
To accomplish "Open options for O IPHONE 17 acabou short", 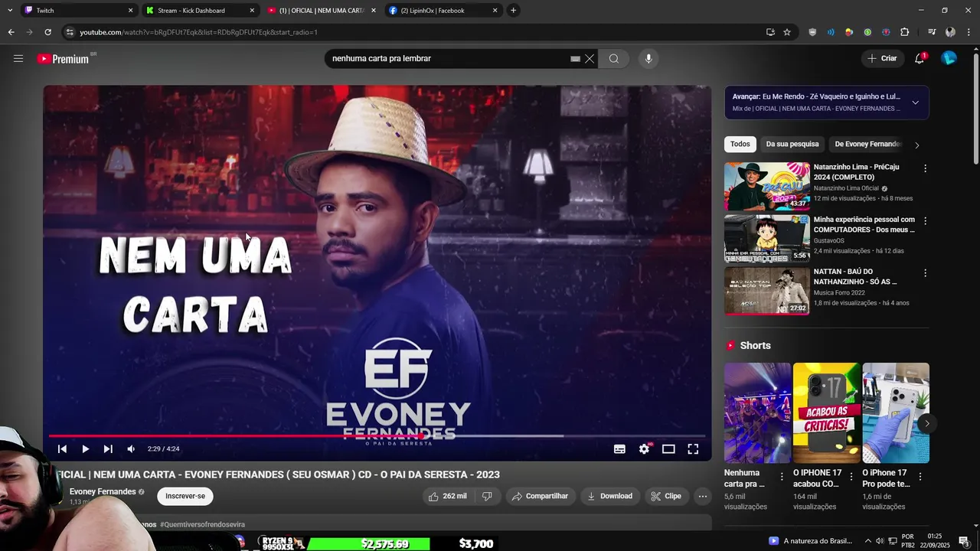I will (x=851, y=476).
